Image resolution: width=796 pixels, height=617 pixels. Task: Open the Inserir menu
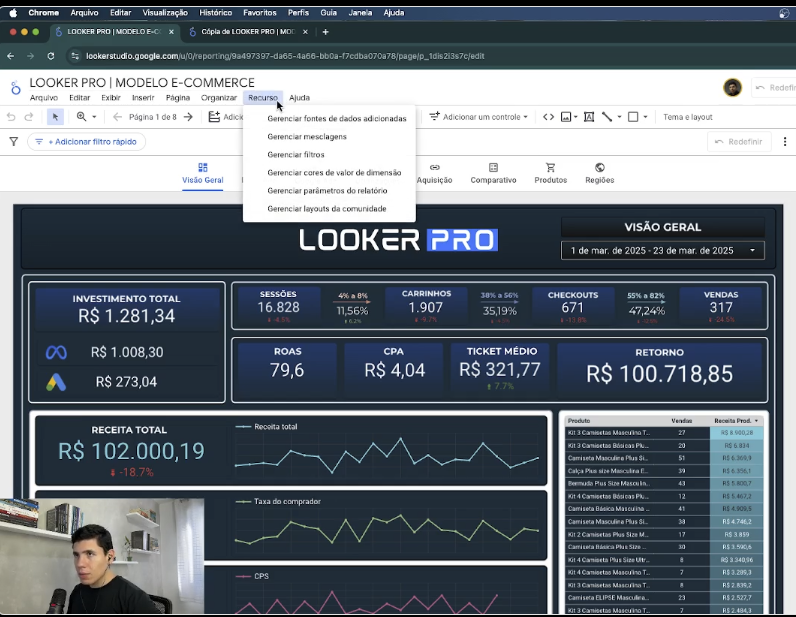[143, 98]
